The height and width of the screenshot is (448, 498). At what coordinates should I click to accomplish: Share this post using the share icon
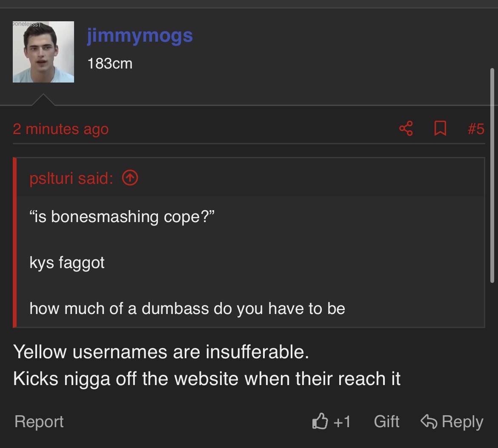tap(406, 128)
